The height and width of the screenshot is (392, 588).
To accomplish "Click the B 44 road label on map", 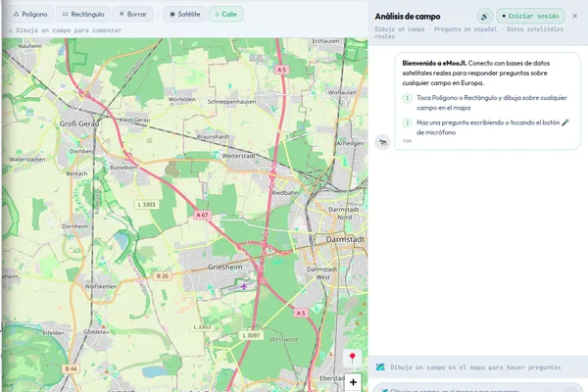I will tap(71, 369).
